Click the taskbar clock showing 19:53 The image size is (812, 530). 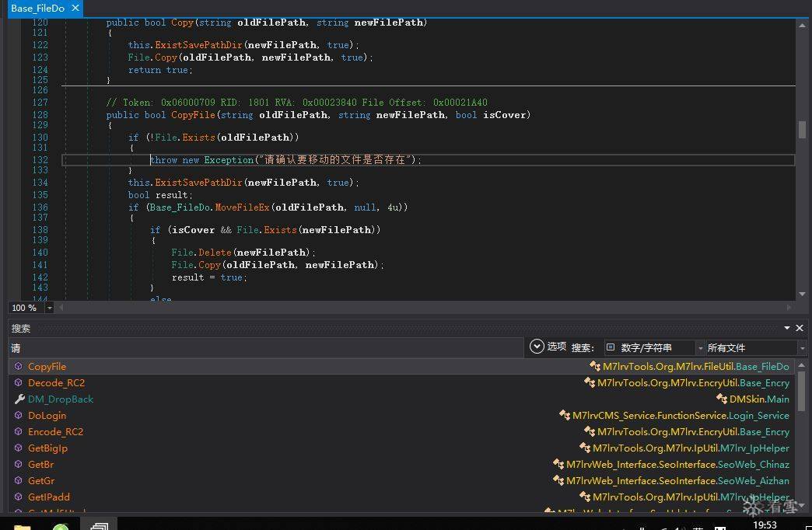tap(765, 525)
